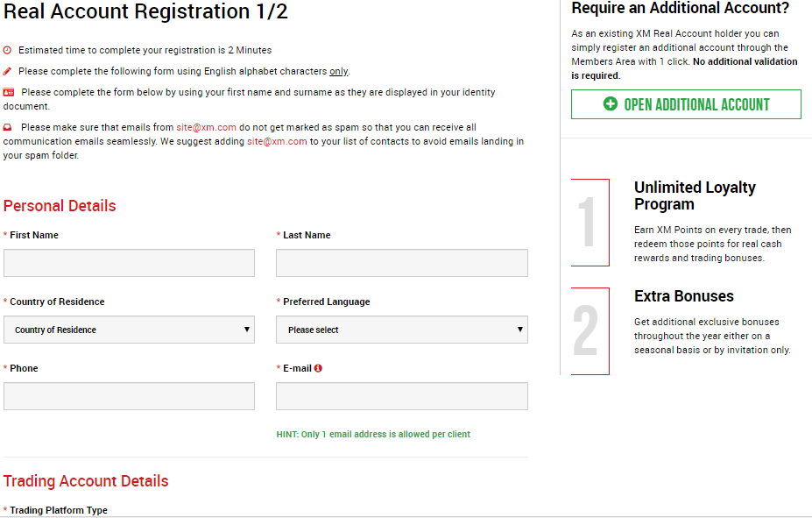Image resolution: width=812 pixels, height=518 pixels.
Task: Click the large number 1 loyalty graphic
Action: point(588,223)
